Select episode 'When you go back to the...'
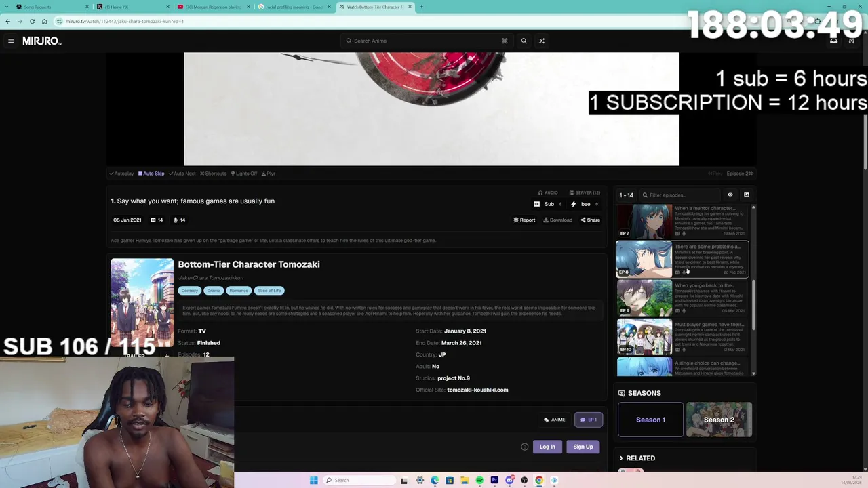 [x=705, y=285]
